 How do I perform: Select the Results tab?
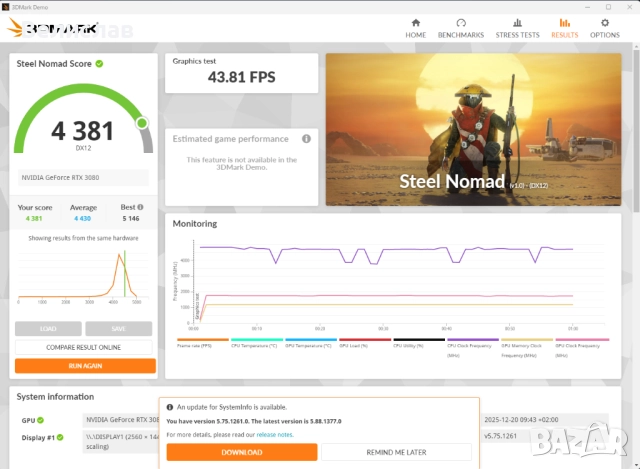click(x=564, y=29)
